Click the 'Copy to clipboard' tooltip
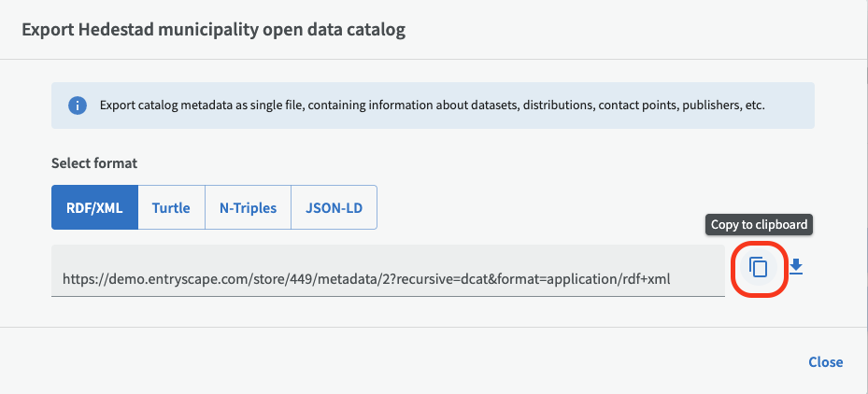This screenshot has height=394, width=868. (759, 225)
